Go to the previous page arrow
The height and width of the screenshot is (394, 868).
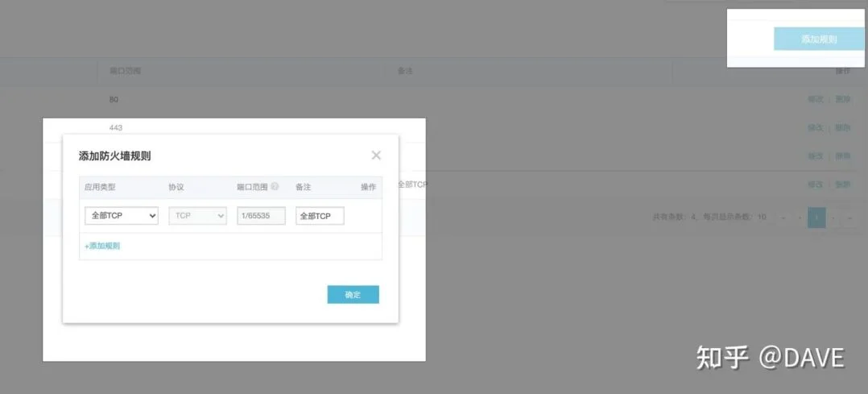[799, 218]
